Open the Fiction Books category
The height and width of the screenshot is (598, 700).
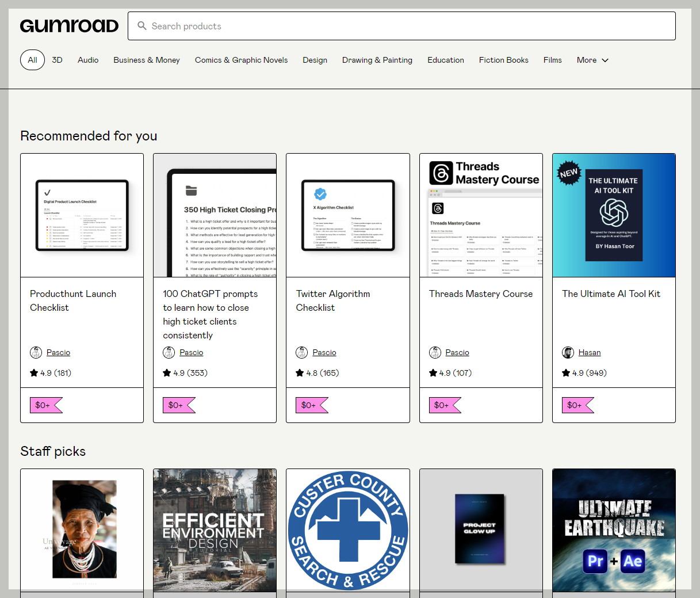504,60
